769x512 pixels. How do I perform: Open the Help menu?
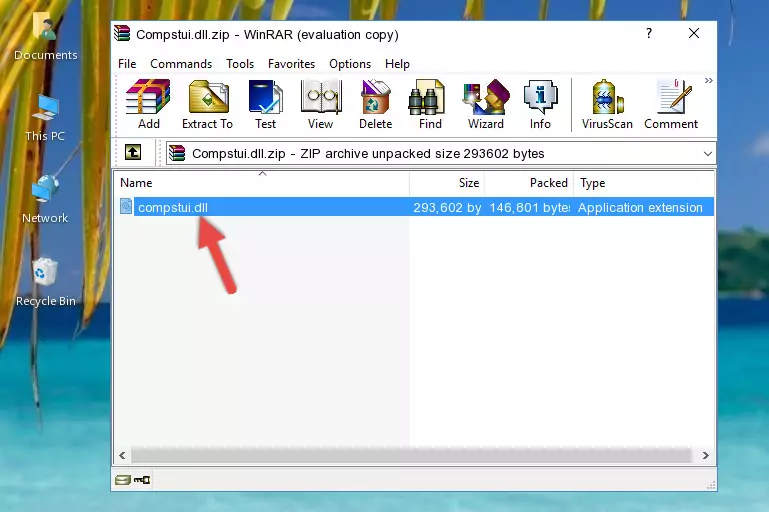[397, 64]
